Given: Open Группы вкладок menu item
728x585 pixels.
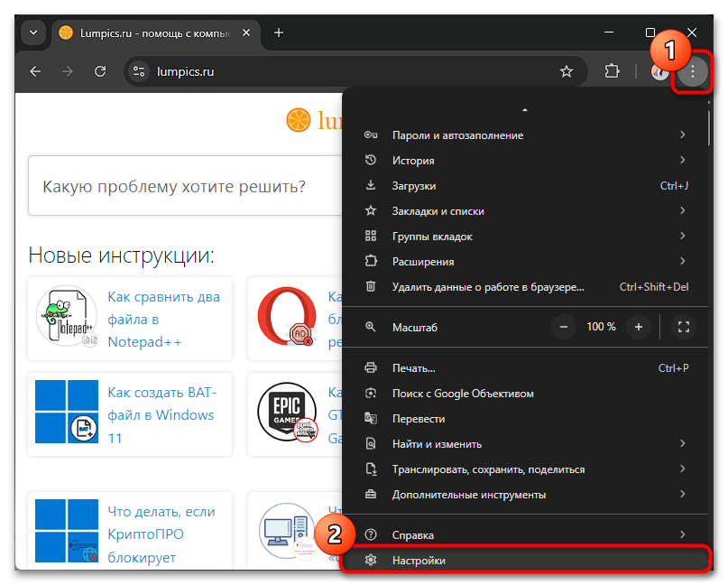Looking at the screenshot, I should tap(526, 237).
